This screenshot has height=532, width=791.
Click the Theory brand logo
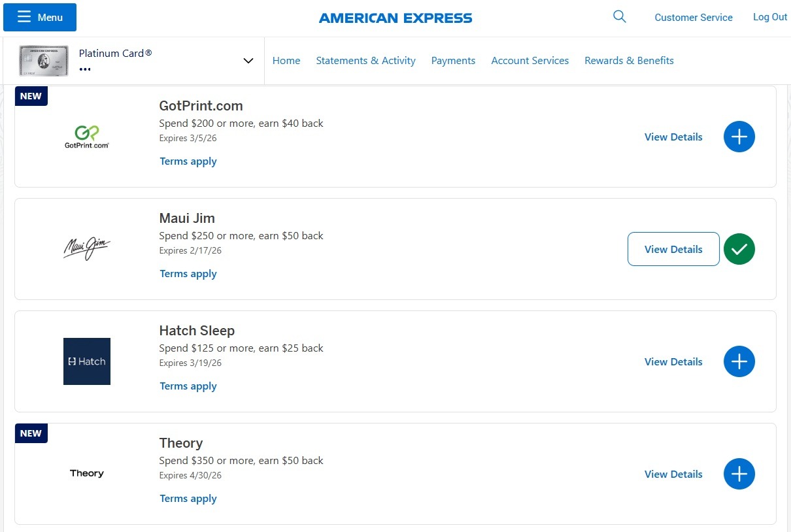click(87, 473)
